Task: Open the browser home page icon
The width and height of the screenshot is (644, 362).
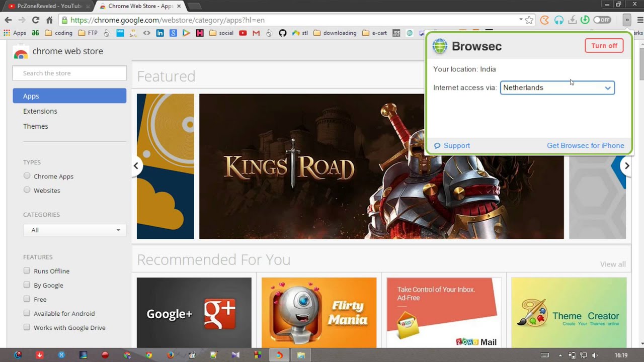Action: (x=49, y=20)
